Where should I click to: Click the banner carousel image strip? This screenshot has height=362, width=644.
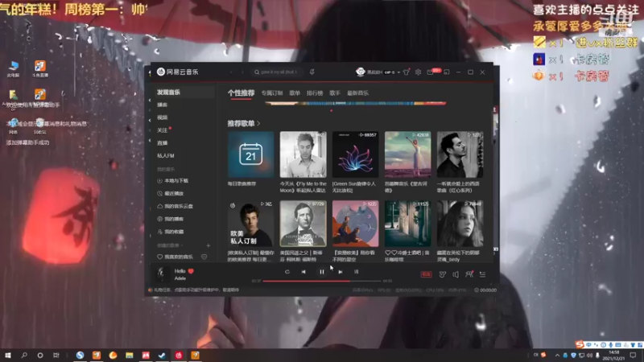point(356,104)
